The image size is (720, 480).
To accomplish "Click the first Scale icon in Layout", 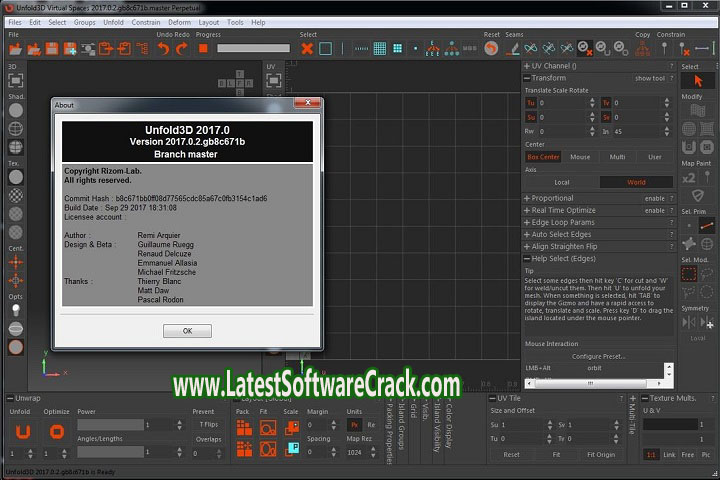I will click(292, 428).
